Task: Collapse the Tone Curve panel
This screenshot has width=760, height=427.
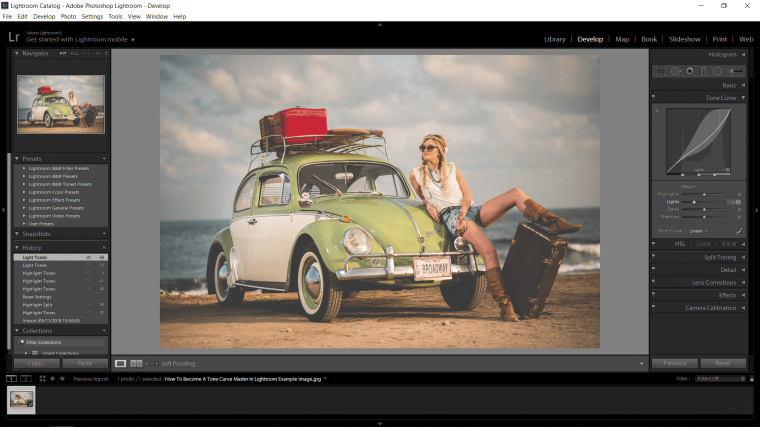Action: [744, 98]
